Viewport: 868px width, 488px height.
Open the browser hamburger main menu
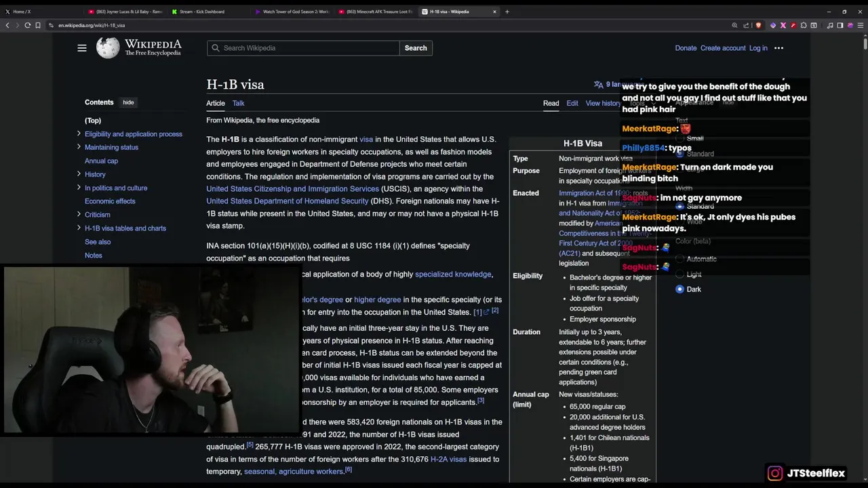[x=859, y=25]
